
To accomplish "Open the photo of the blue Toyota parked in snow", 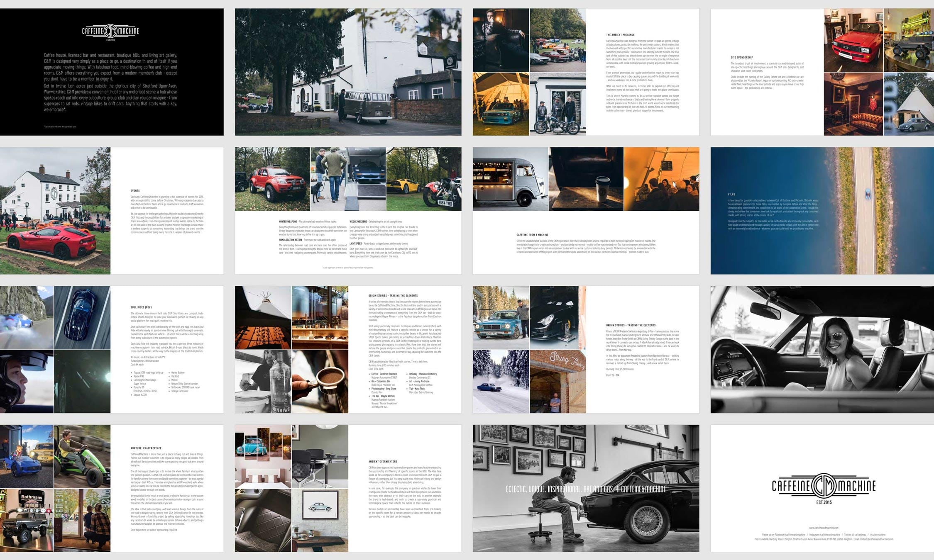I will pos(501,318).
